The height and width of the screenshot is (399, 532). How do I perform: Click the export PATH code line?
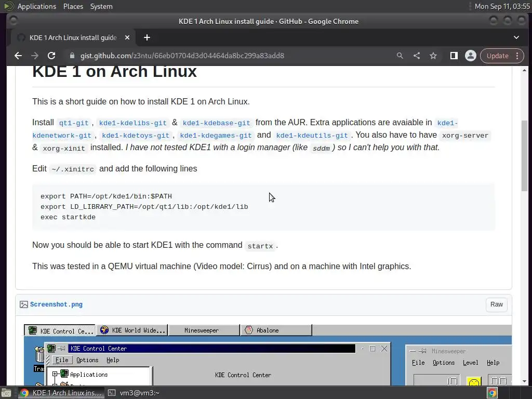click(x=106, y=196)
